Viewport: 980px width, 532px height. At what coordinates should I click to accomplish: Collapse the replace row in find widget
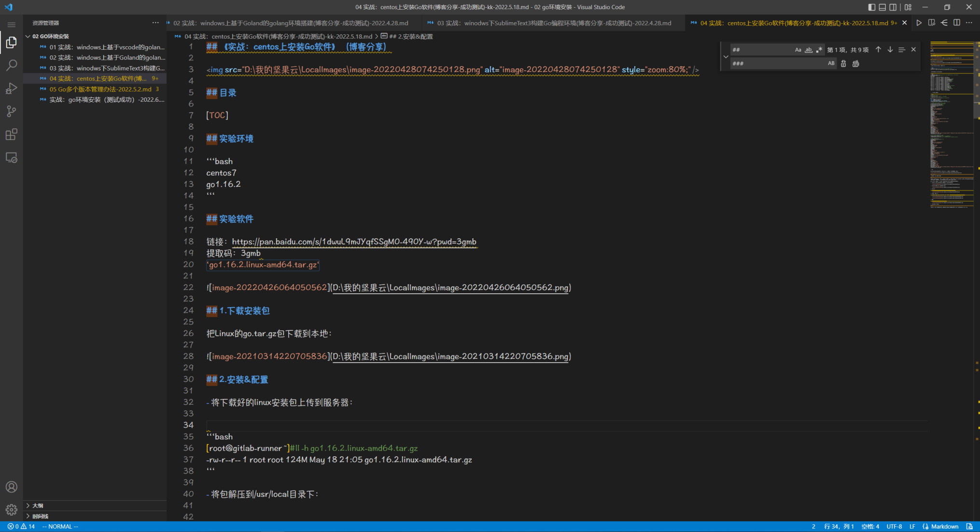point(726,56)
